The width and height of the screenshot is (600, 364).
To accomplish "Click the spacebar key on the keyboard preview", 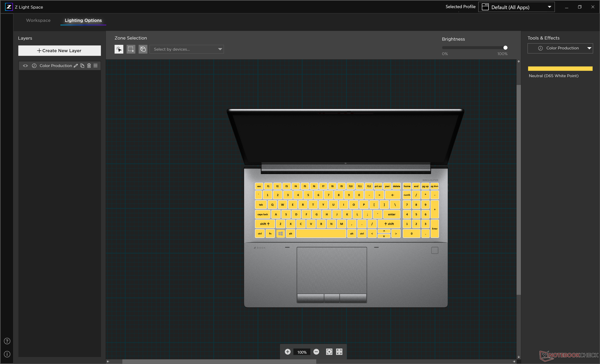I will tap(321, 233).
